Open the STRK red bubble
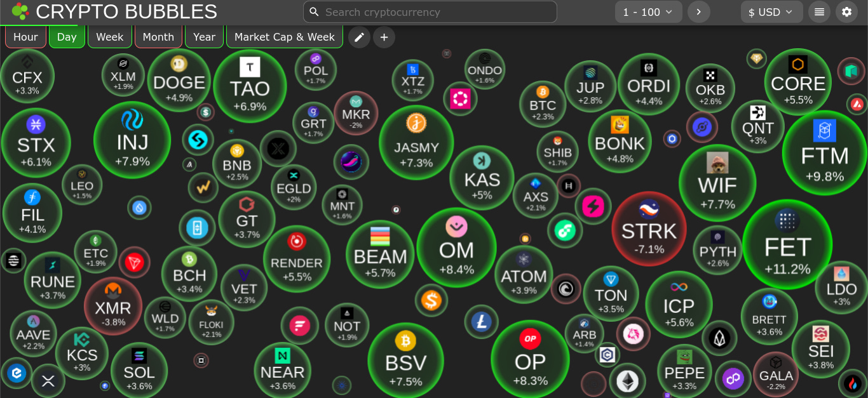868x398 pixels. [649, 229]
